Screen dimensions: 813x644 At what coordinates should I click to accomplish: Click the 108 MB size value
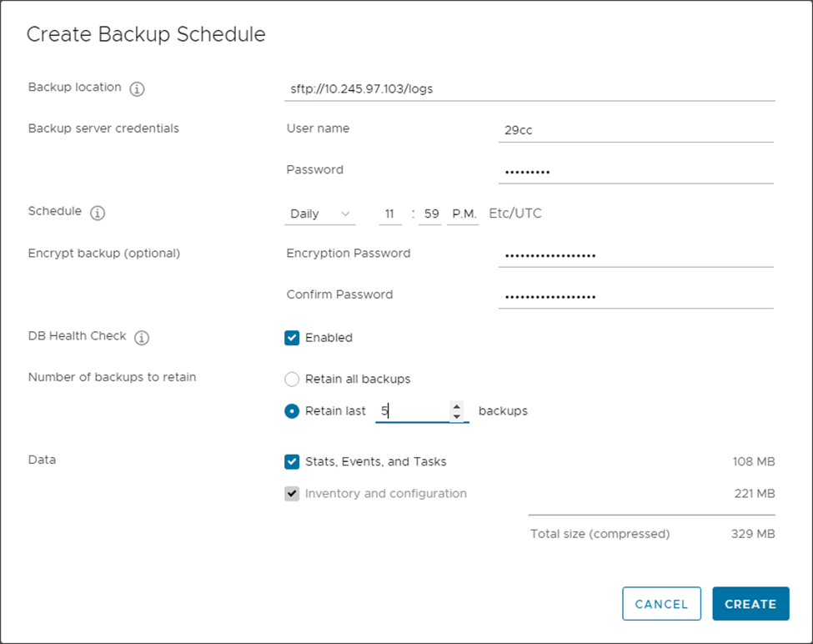coord(753,461)
